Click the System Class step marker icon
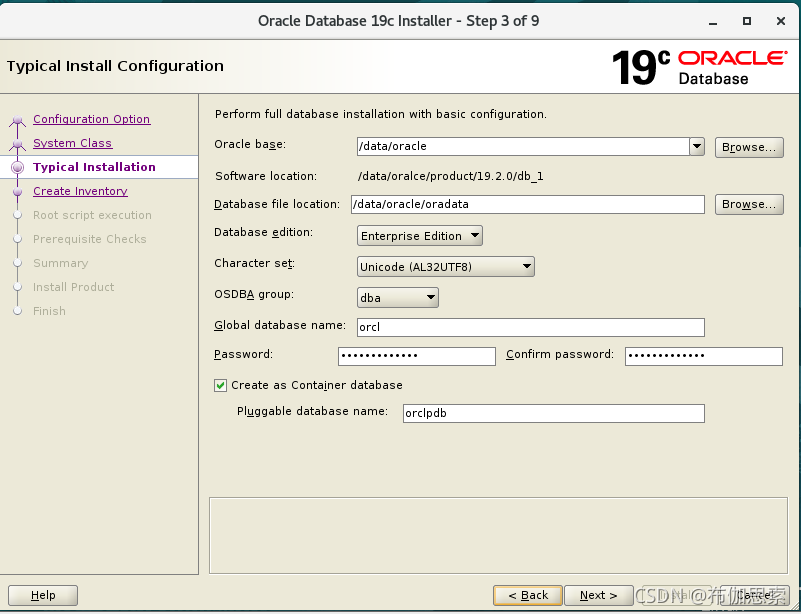Viewport: 801px width, 614px height. [x=17, y=145]
